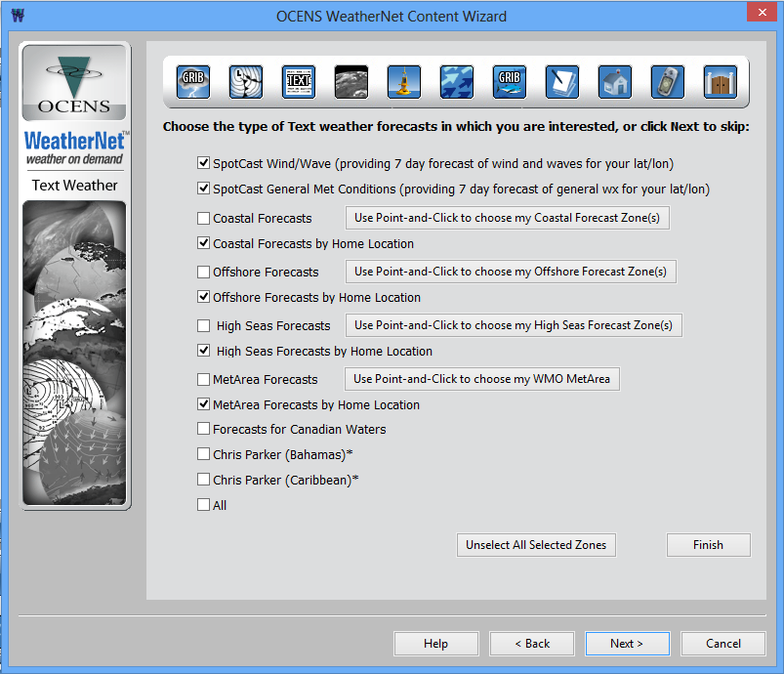Enable the All checkbox

pos(203,505)
